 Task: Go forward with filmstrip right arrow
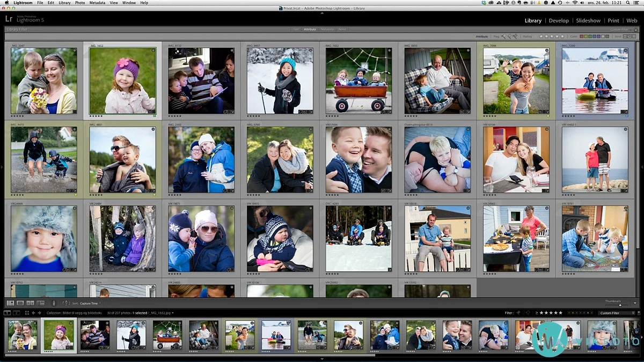tap(40, 313)
